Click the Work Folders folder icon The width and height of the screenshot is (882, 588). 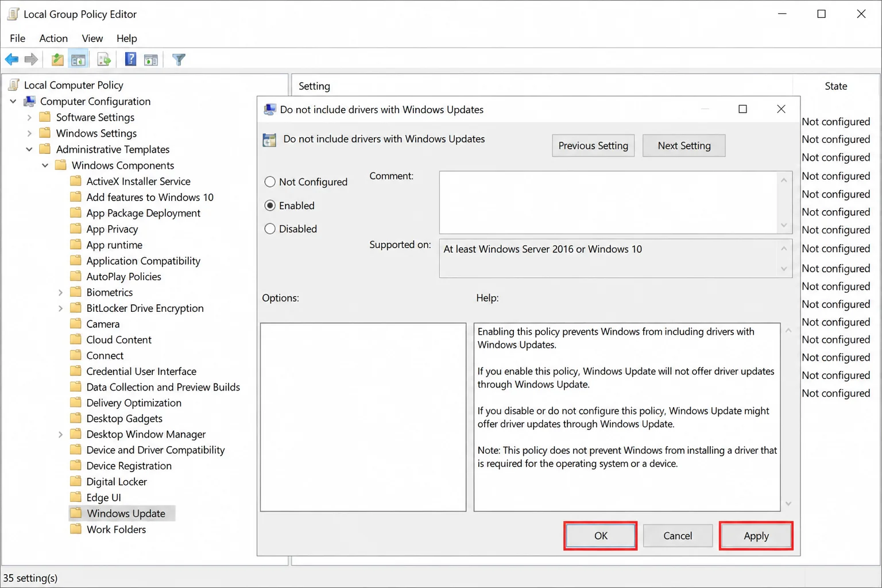(76, 529)
